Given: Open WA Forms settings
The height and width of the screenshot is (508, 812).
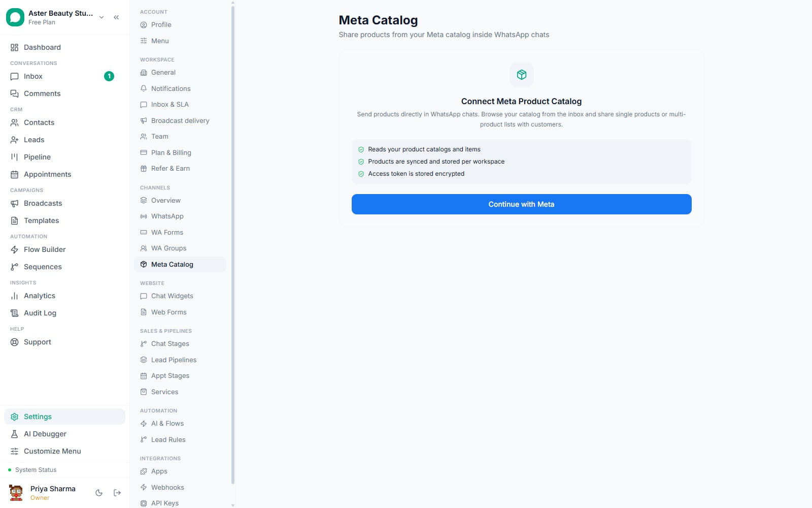Looking at the screenshot, I should pos(180,233).
